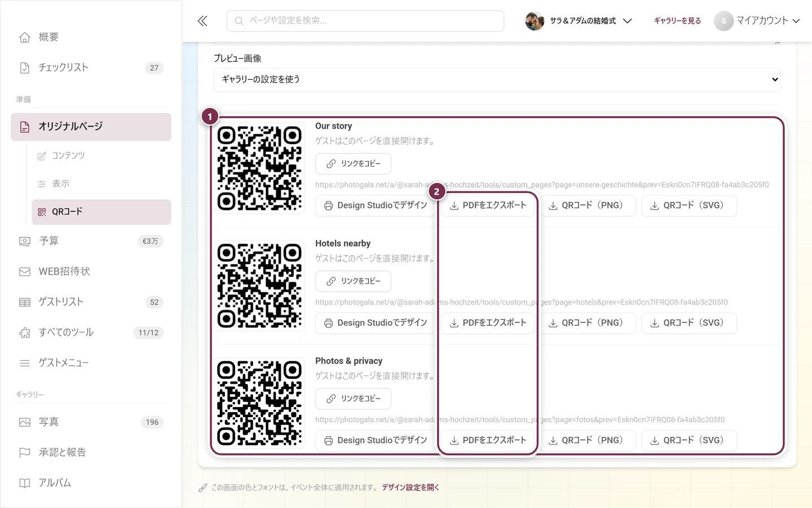
Task: Click the Our story page URL text
Action: [542, 185]
